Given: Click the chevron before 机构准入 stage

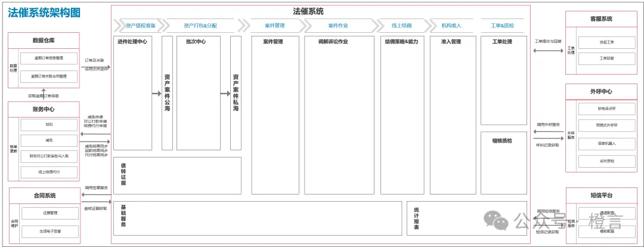Looking at the screenshot, I should coord(427,25).
